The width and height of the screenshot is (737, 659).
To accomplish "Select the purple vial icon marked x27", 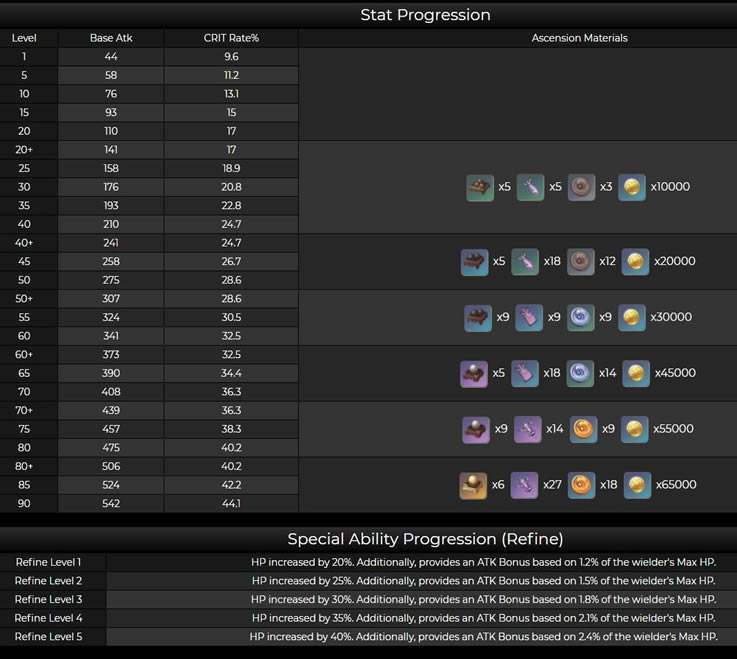I will 525,485.
